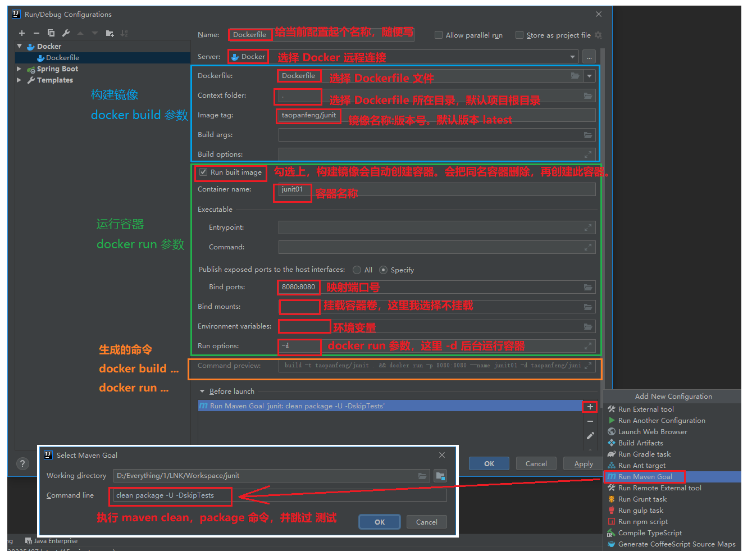The image size is (752, 560).
Task: Click Cancel in the Run/Debug Configurations dialog
Action: click(536, 463)
